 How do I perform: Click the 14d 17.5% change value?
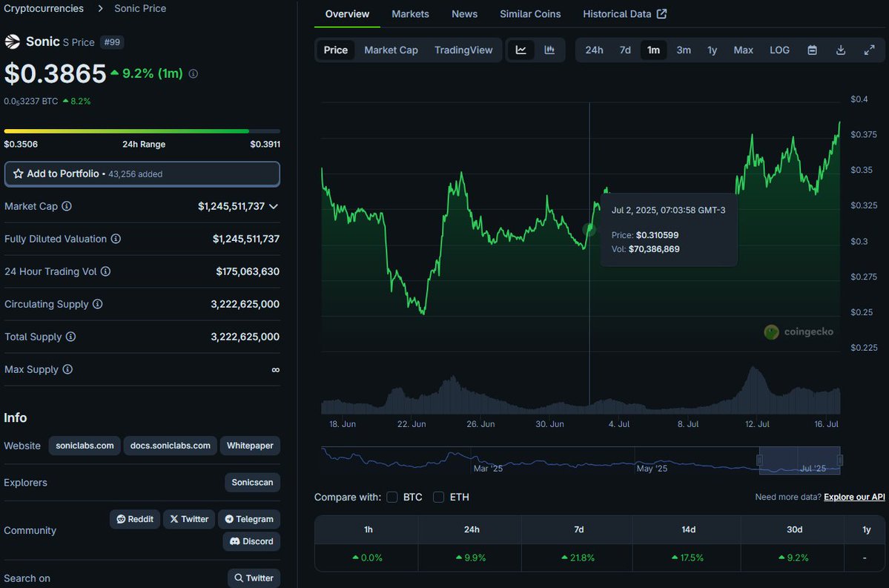pos(687,558)
